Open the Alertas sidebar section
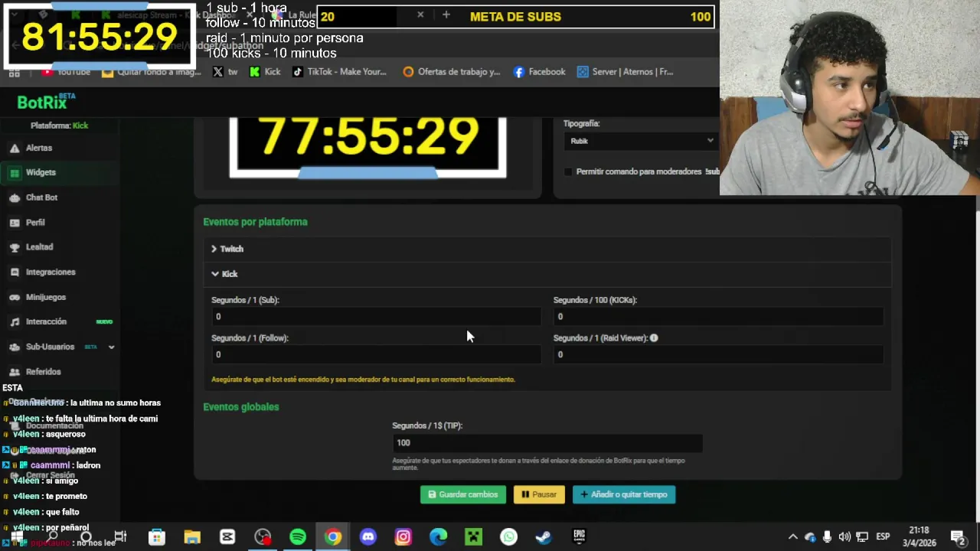Viewport: 980px width, 551px height. [38, 148]
